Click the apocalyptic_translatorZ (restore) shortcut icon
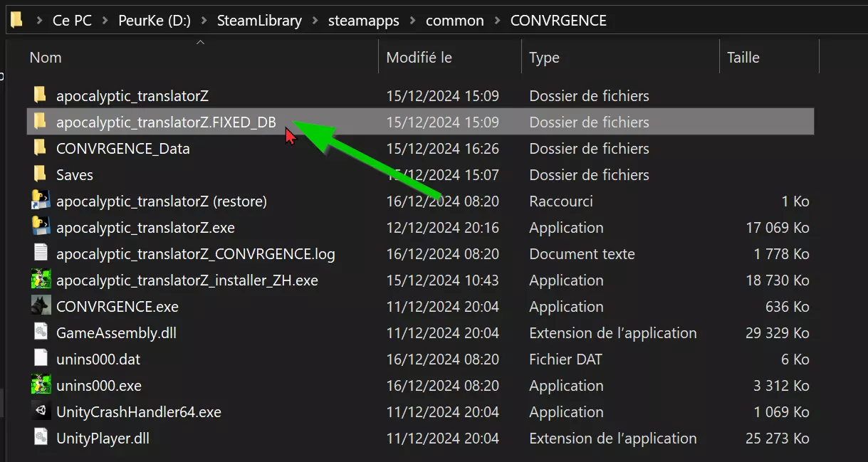The height and width of the screenshot is (462, 868). (41, 201)
